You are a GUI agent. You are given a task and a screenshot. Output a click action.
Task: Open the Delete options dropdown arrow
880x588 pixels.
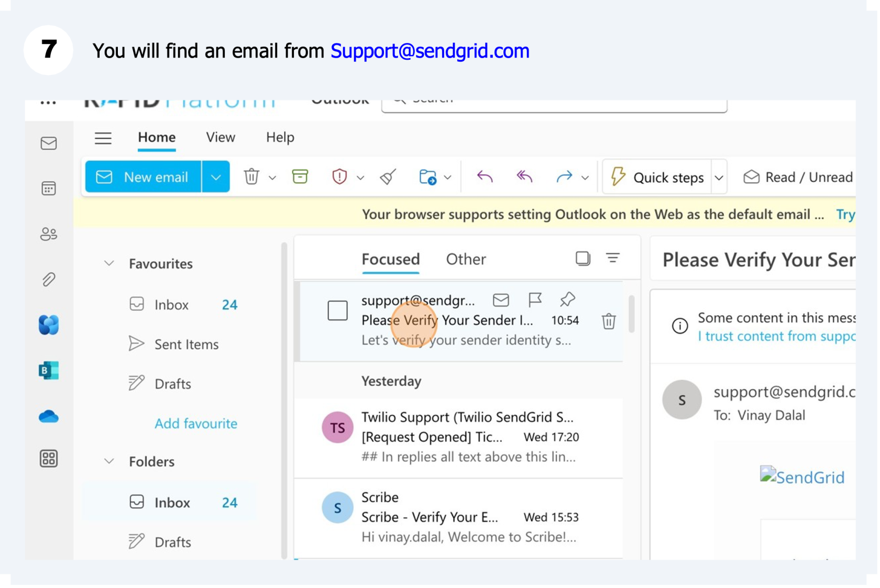272,178
